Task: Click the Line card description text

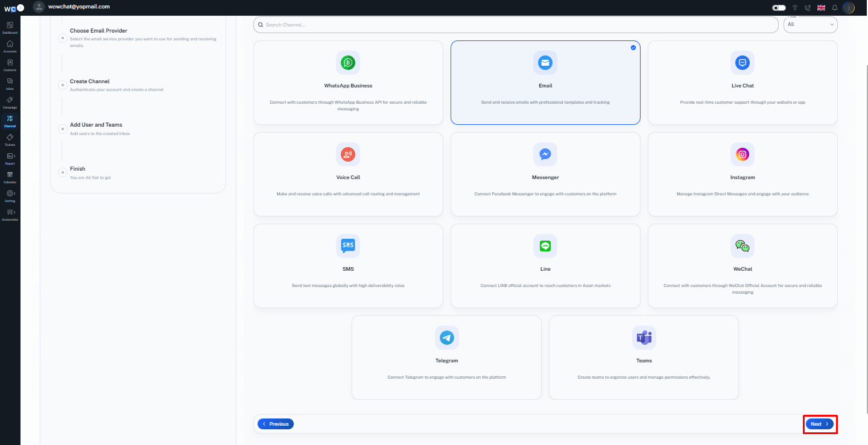Action: [x=545, y=286]
